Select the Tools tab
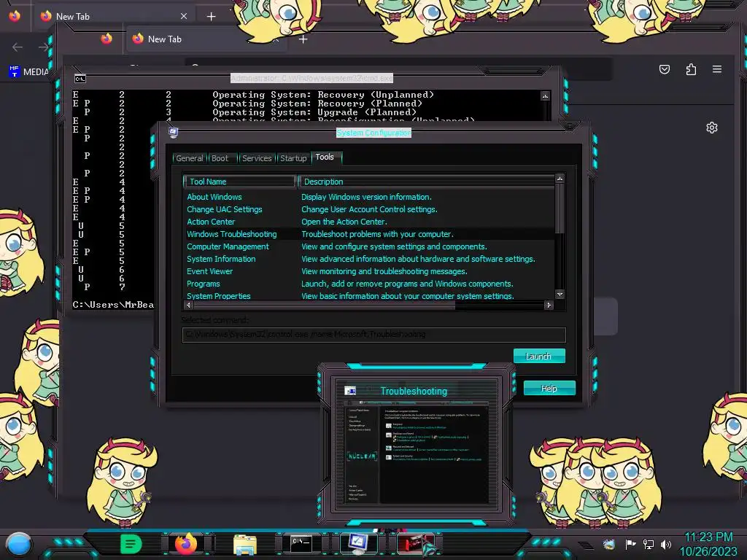 pos(325,157)
